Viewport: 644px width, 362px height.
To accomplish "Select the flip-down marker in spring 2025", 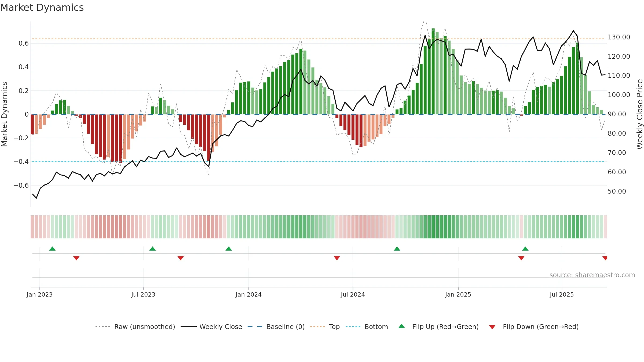I will pos(521,258).
